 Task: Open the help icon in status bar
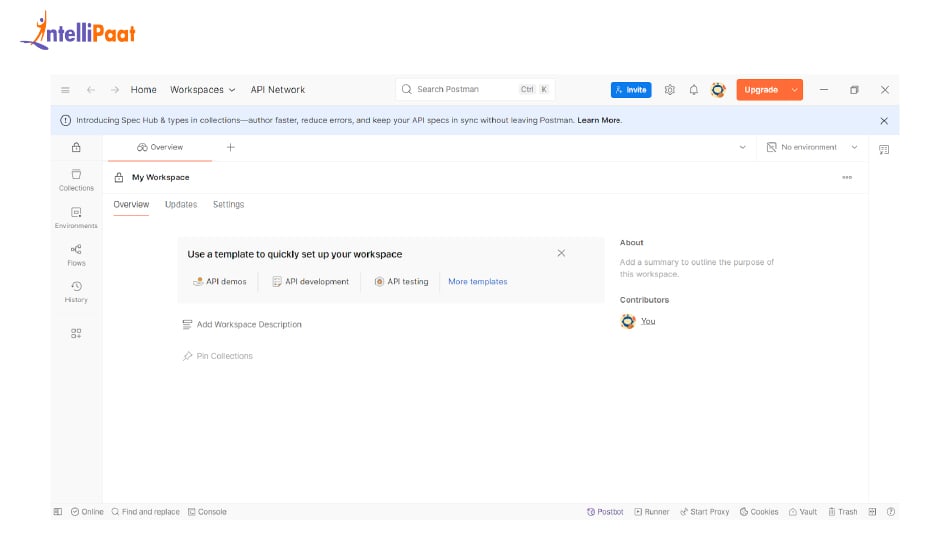pyautogui.click(x=891, y=511)
